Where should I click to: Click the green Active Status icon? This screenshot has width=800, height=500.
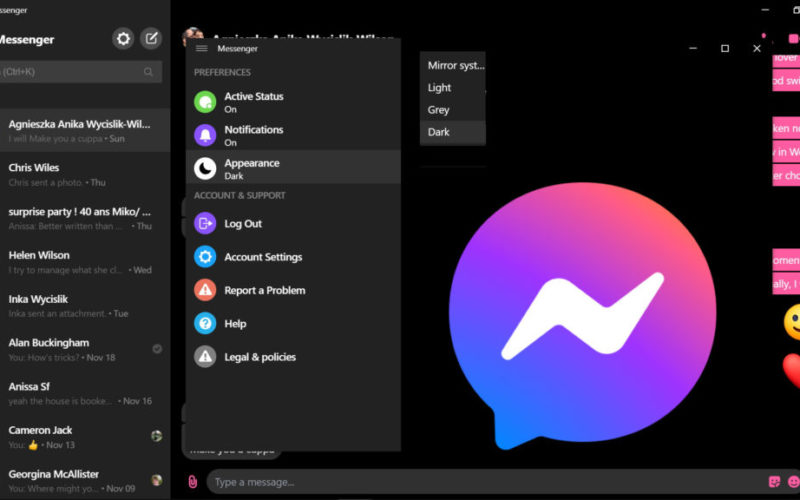(x=205, y=102)
